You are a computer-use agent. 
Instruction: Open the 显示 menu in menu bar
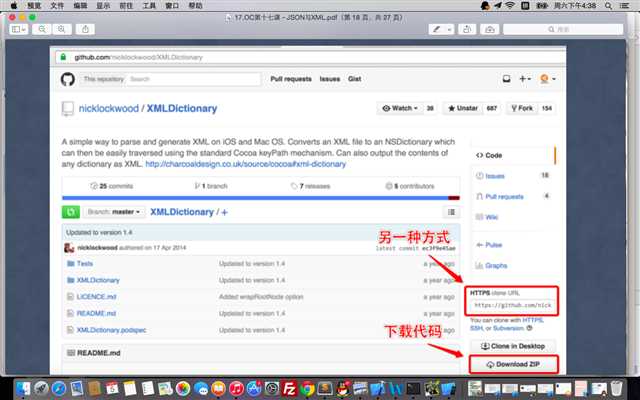pyautogui.click(x=103, y=6)
